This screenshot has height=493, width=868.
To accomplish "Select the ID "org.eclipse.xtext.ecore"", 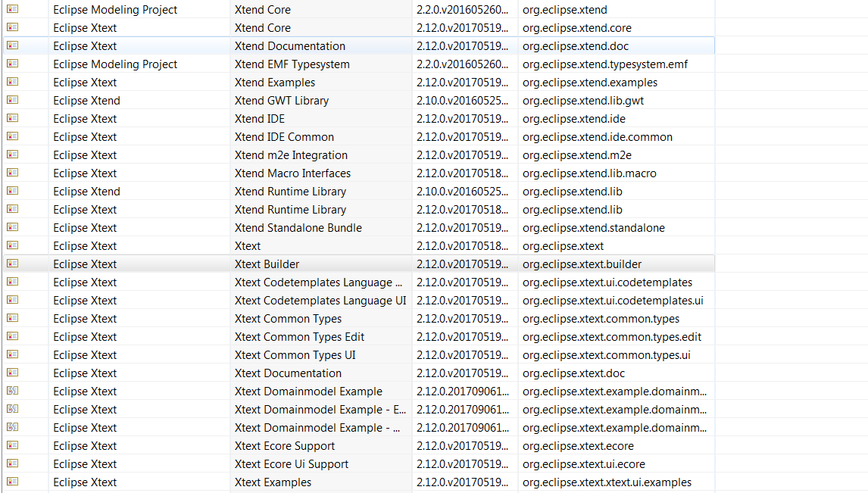I will pyautogui.click(x=578, y=447).
